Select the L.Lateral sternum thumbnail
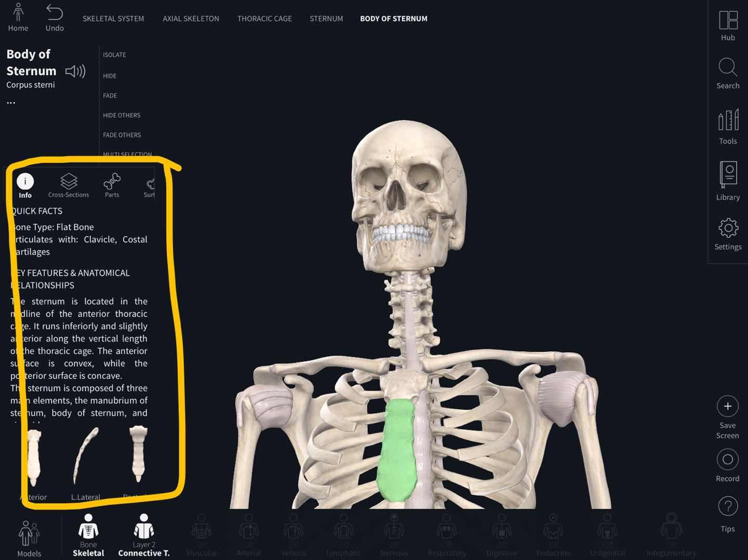This screenshot has width=748, height=560. pos(86,463)
